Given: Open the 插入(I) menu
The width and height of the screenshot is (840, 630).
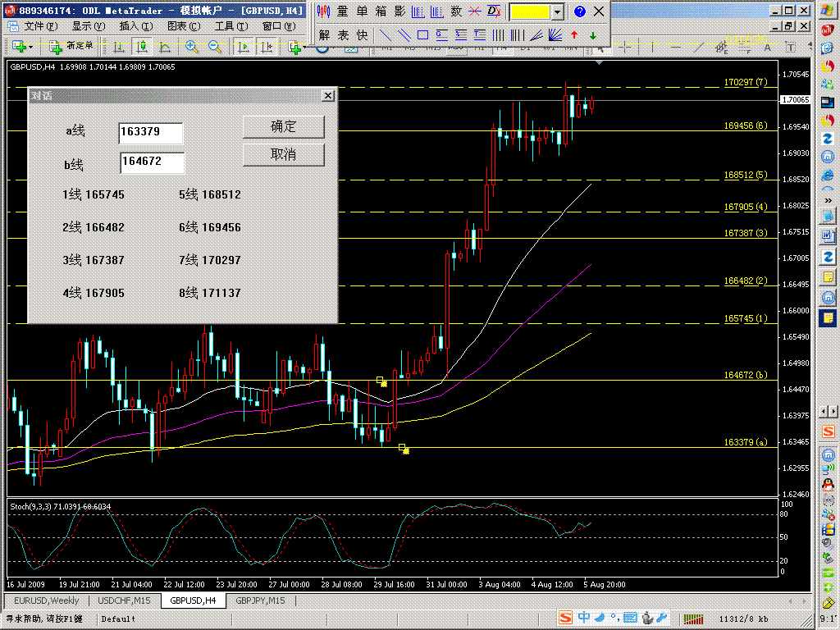Looking at the screenshot, I should 136,26.
